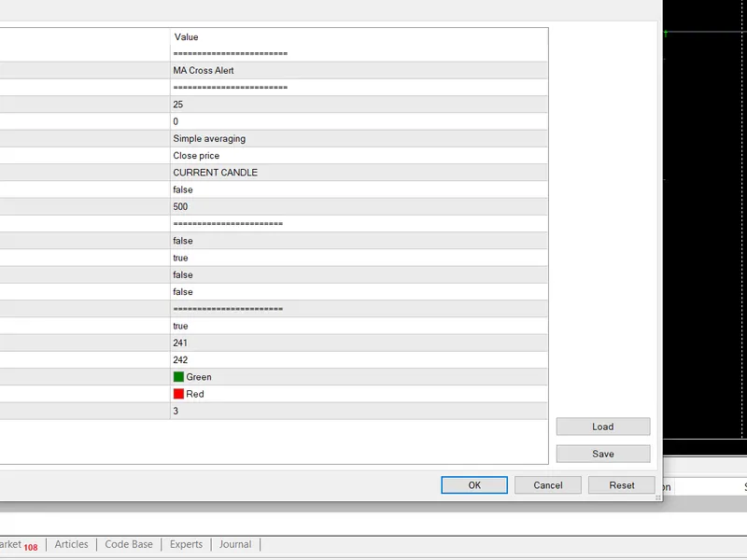Viewport: 747px width, 560px height.
Task: Click the Load button
Action: 602,427
